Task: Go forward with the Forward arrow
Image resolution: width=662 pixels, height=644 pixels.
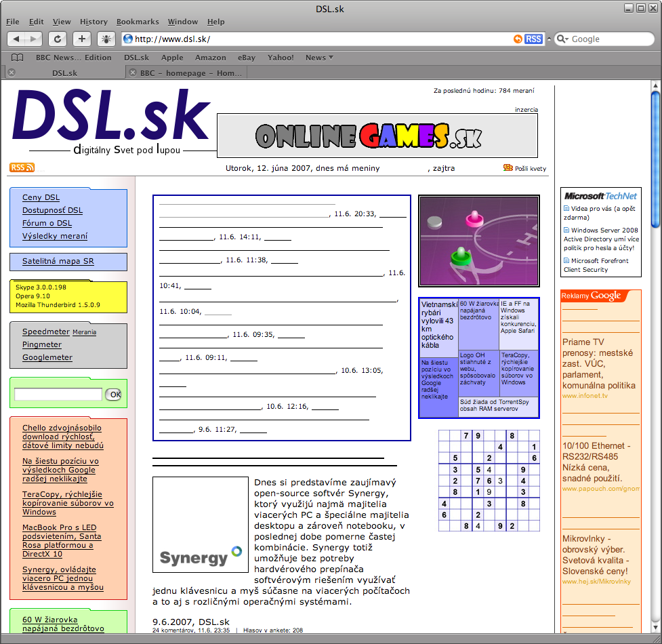Action: 33,39
